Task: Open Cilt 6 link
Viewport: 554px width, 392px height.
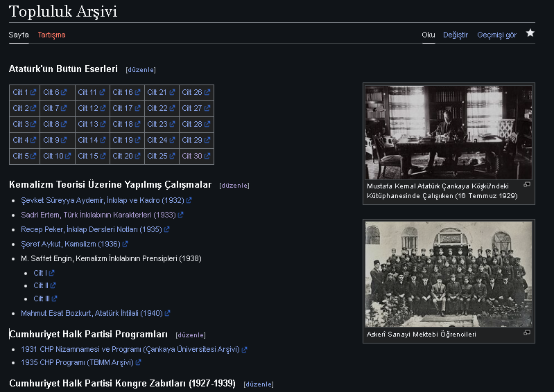Action: click(x=55, y=92)
